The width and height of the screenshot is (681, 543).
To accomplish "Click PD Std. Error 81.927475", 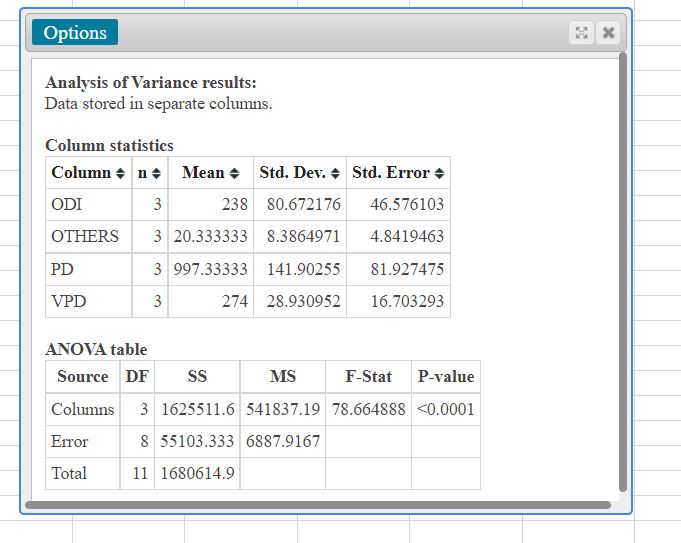I will 407,269.
